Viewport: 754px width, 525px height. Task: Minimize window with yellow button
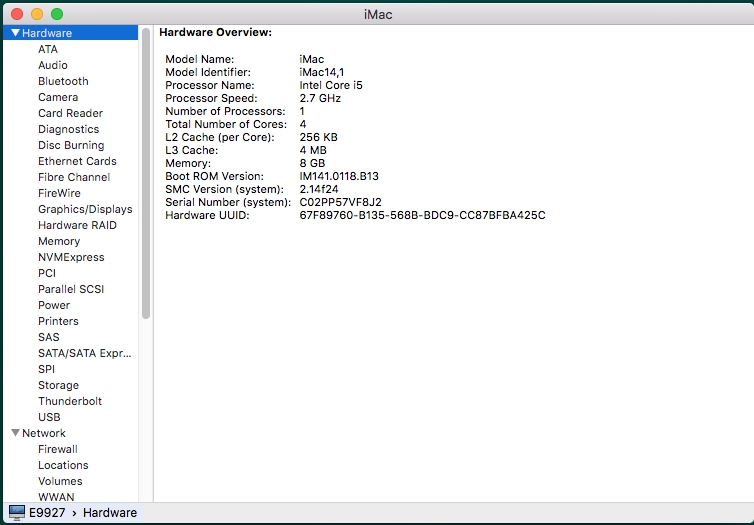coord(37,14)
